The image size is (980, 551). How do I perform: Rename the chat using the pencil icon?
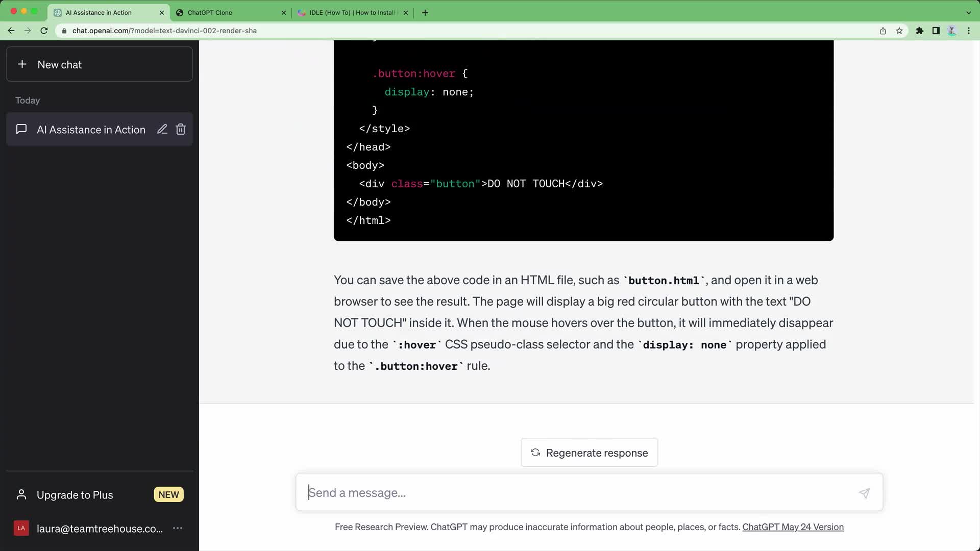(162, 129)
